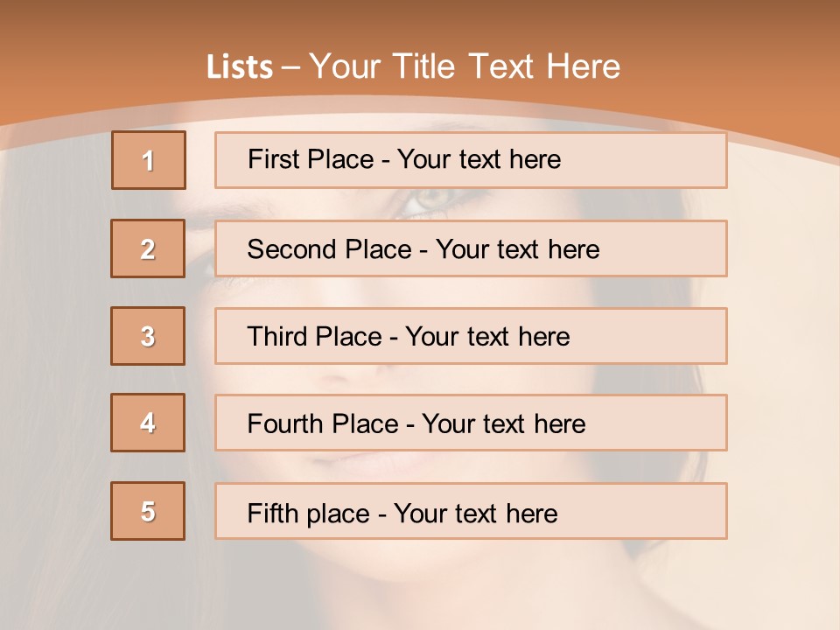Click the box labeled 3
Image resolution: width=840 pixels, height=630 pixels.
click(x=148, y=336)
